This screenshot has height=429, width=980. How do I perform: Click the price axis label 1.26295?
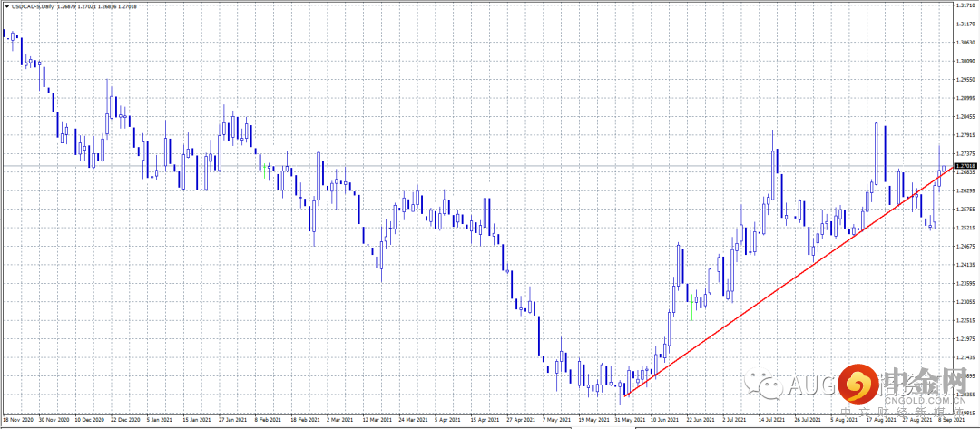point(966,190)
